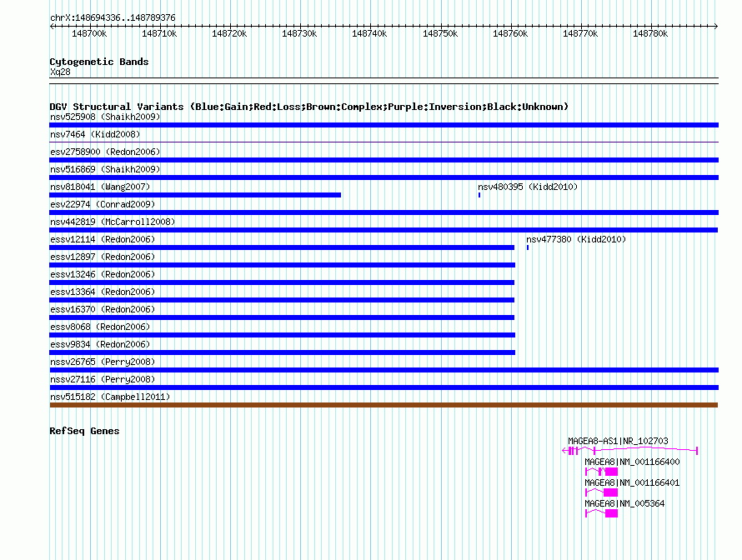Click the Cytogenetic Bands track heading

[99, 62]
